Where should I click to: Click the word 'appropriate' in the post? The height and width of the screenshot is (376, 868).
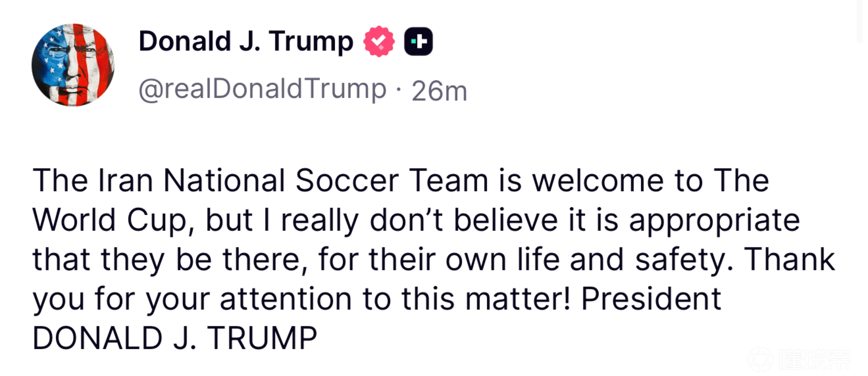pyautogui.click(x=714, y=221)
